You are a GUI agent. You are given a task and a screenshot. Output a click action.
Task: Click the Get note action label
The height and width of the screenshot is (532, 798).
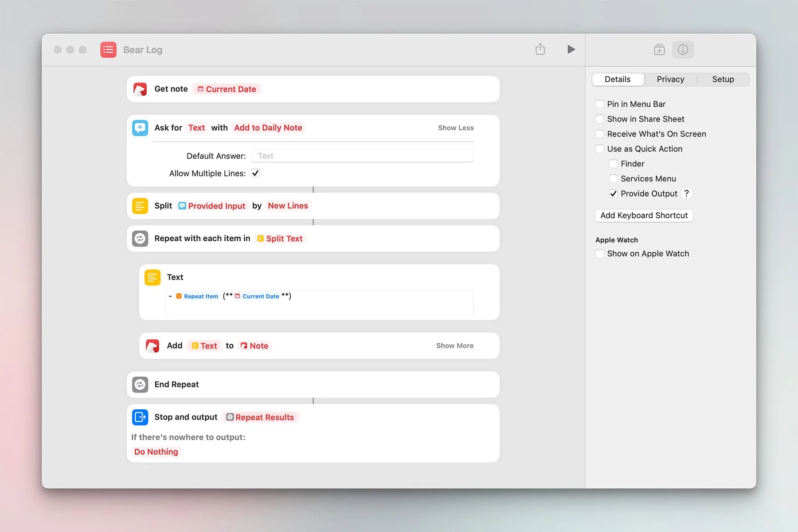click(171, 89)
